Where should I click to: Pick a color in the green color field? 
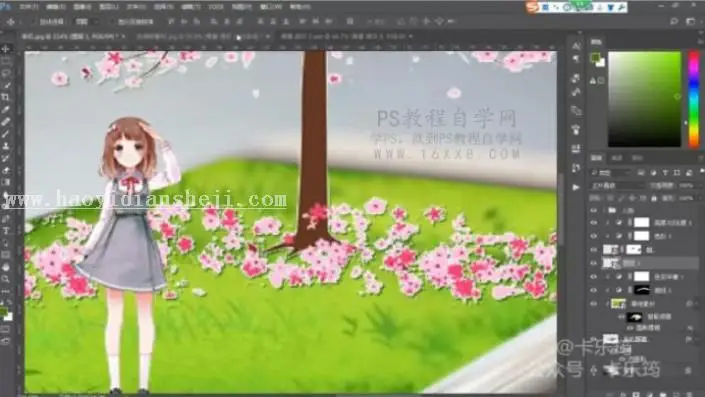click(645, 99)
